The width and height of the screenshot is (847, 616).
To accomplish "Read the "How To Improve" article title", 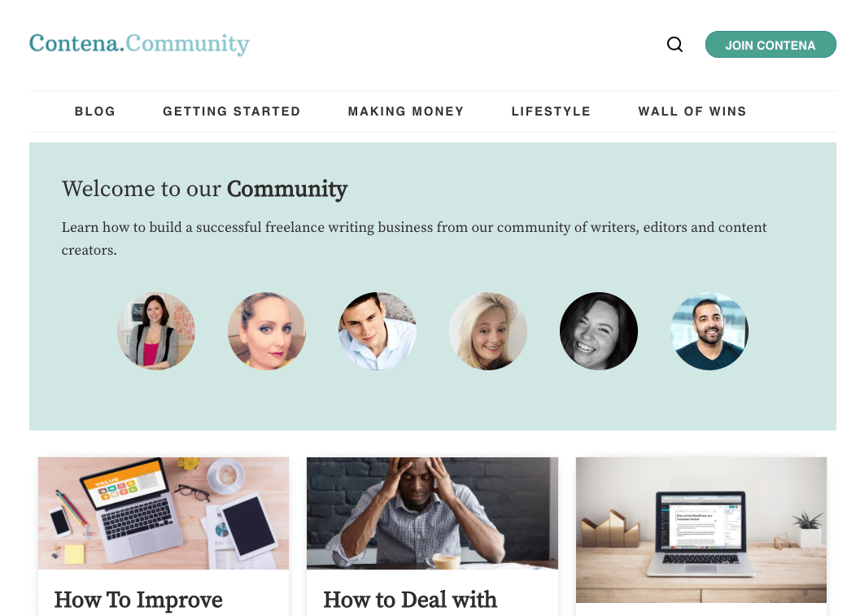I will click(x=138, y=600).
